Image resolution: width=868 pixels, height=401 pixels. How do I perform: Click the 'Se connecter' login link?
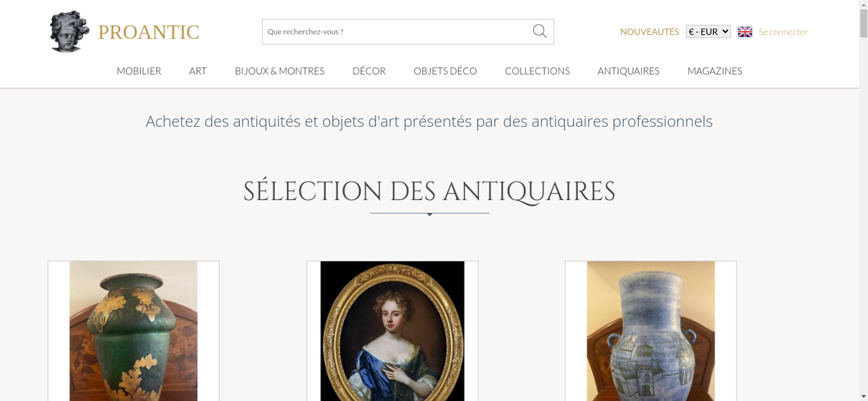(783, 32)
